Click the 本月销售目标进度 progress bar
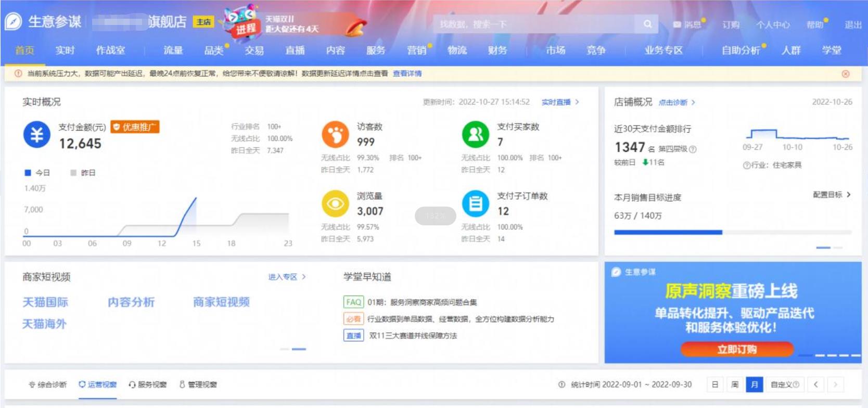The width and height of the screenshot is (868, 408). coord(733,233)
